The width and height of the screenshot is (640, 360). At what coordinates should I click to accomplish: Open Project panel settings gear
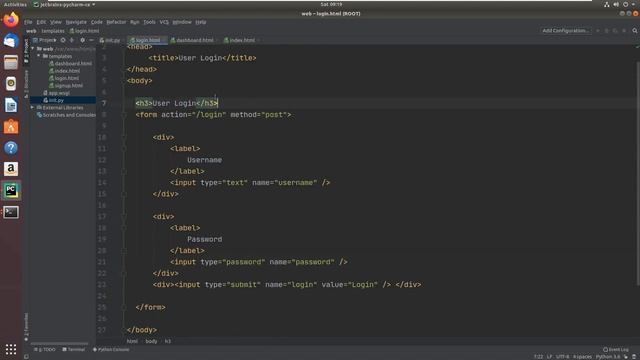point(82,40)
